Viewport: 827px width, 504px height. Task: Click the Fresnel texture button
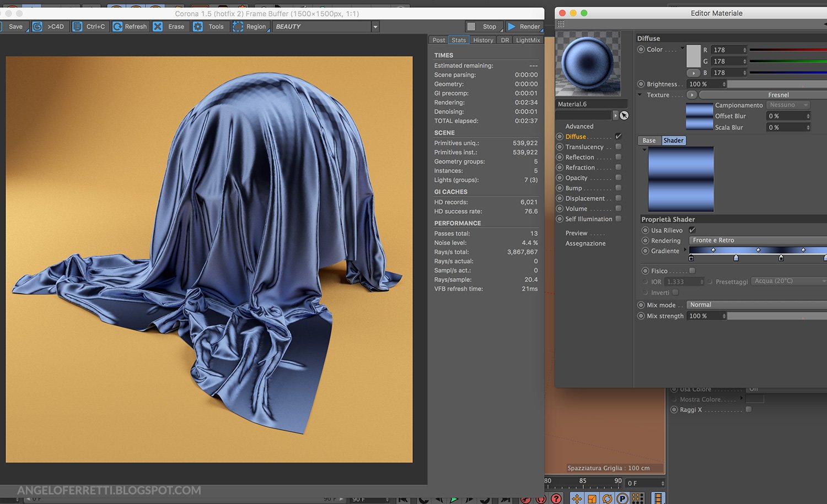pyautogui.click(x=778, y=95)
